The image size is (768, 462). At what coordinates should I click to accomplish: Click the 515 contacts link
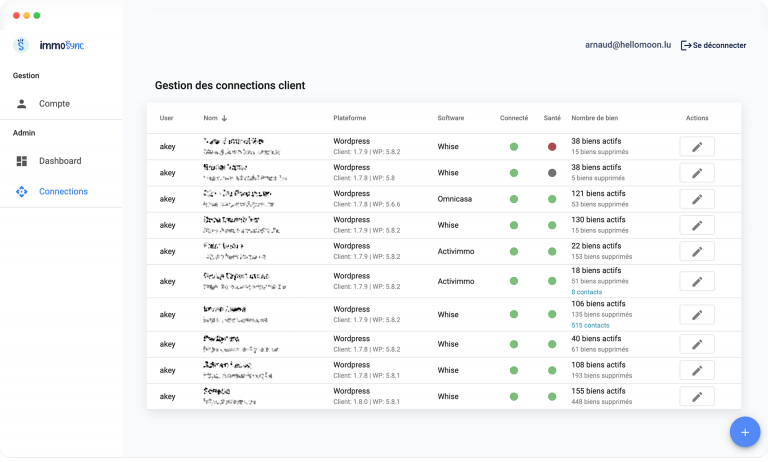point(590,325)
